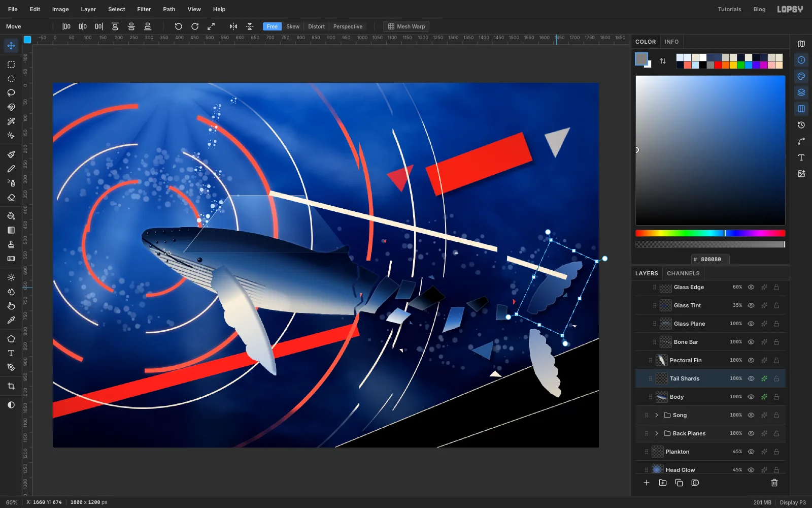Toggle the Plankton layer's eye icon
This screenshot has width=812, height=508.
pyautogui.click(x=751, y=452)
